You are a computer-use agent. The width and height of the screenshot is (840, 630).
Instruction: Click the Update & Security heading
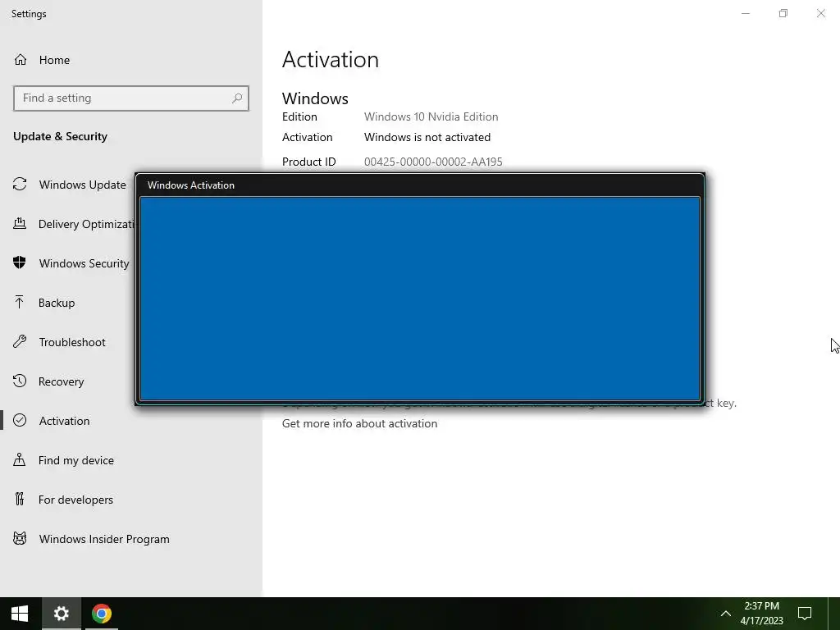pyautogui.click(x=60, y=137)
